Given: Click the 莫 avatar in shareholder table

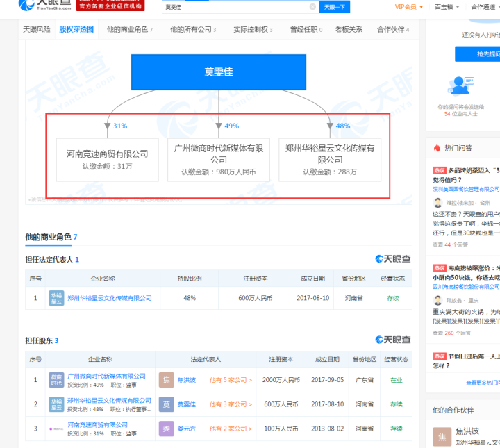Looking at the screenshot, I should click(167, 404).
